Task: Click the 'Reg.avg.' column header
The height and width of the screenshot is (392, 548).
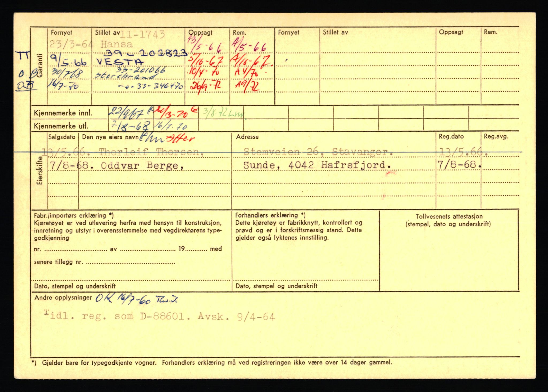Action: point(496,136)
